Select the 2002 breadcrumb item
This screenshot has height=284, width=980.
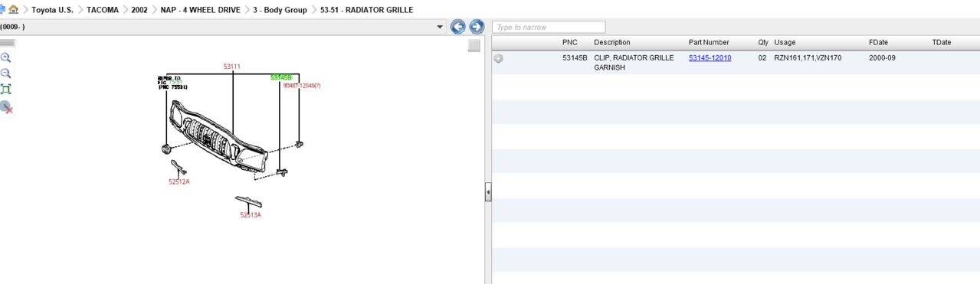click(139, 10)
